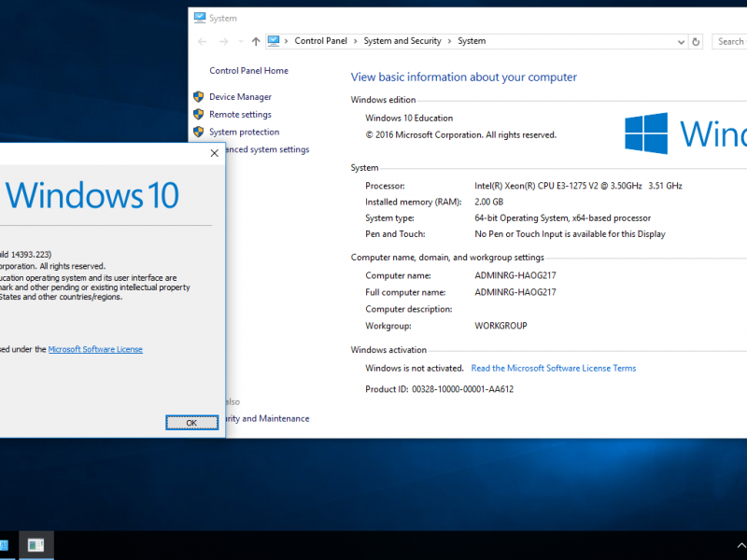
Task: Click the Search box in System window
Action: coord(729,41)
